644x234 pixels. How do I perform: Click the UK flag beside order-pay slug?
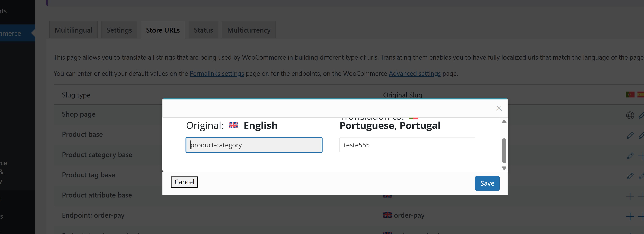click(387, 215)
